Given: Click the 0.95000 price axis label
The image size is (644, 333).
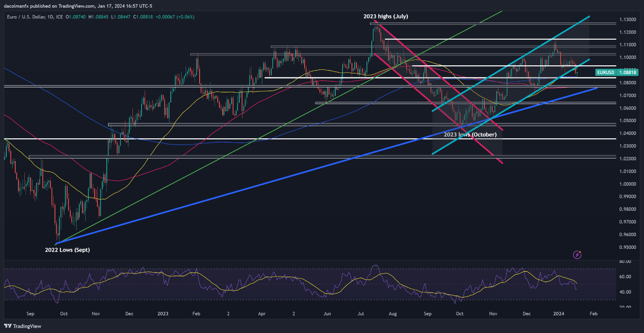Looking at the screenshot, I should (x=627, y=247).
